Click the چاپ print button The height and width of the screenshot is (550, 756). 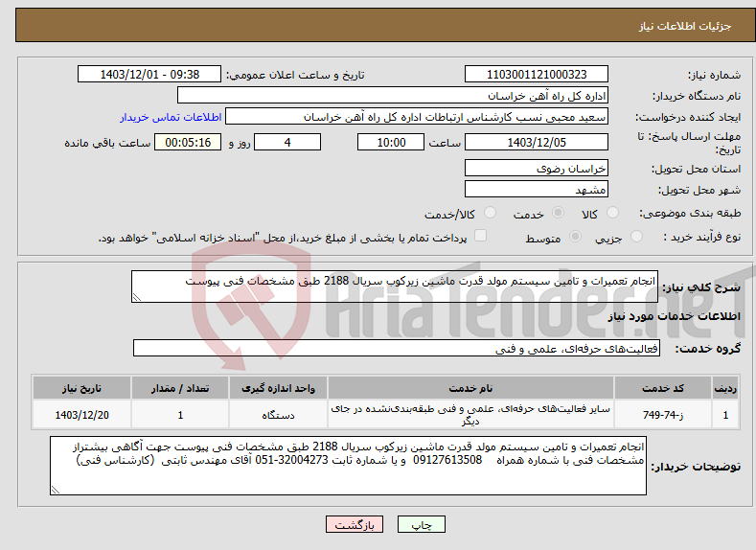tap(422, 524)
